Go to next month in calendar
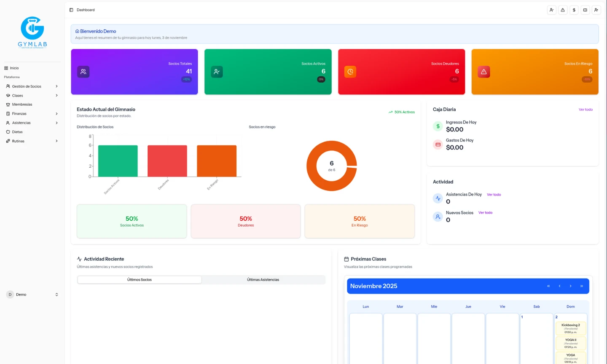 click(x=570, y=286)
